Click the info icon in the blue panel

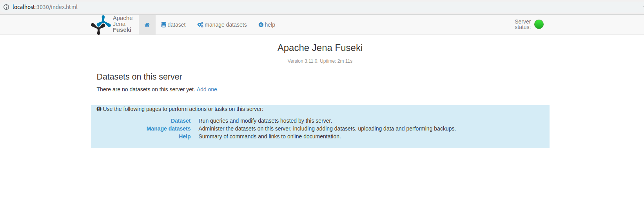tap(99, 109)
